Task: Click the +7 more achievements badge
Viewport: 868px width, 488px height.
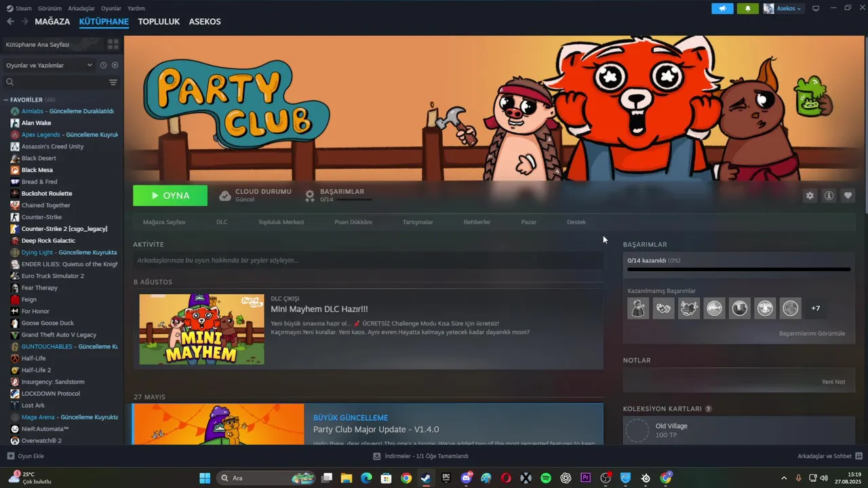Action: pos(816,308)
